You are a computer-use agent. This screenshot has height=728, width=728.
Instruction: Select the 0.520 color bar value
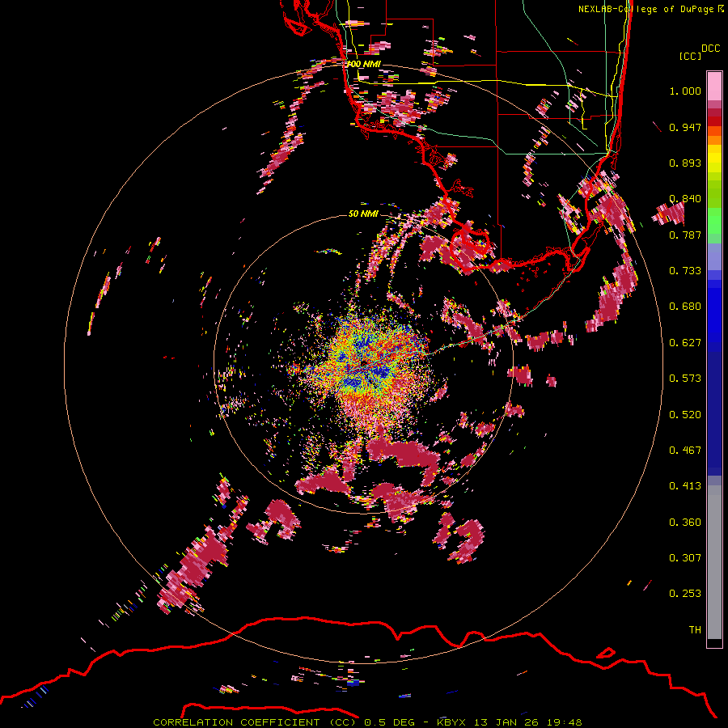[685, 415]
